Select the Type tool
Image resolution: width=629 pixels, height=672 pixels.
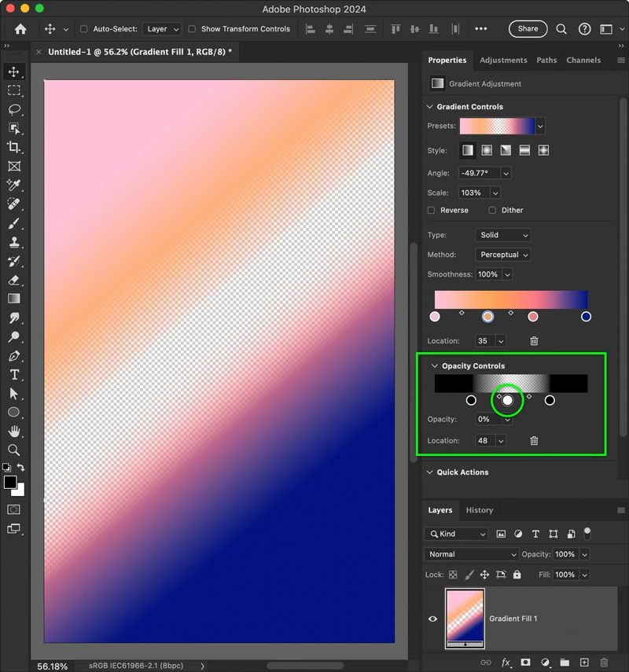13,375
